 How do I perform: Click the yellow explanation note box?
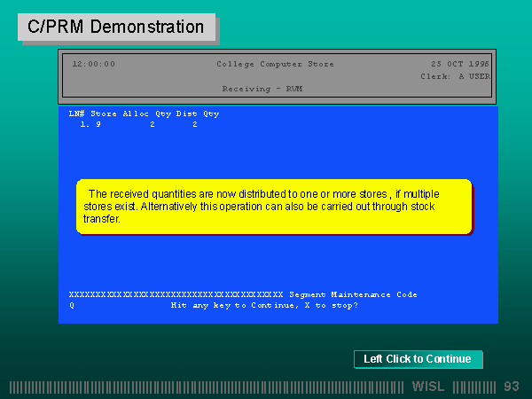point(273,207)
